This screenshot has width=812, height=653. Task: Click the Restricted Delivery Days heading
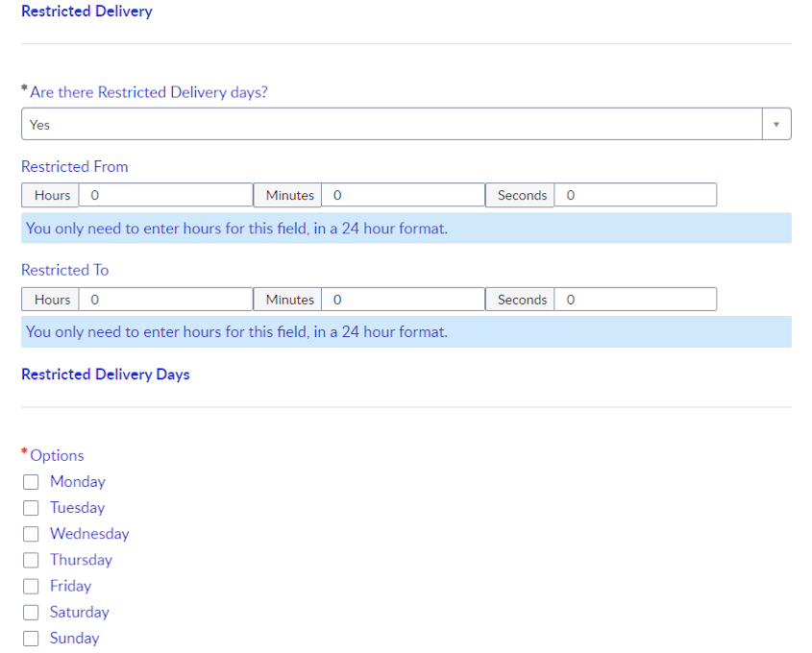(x=106, y=374)
